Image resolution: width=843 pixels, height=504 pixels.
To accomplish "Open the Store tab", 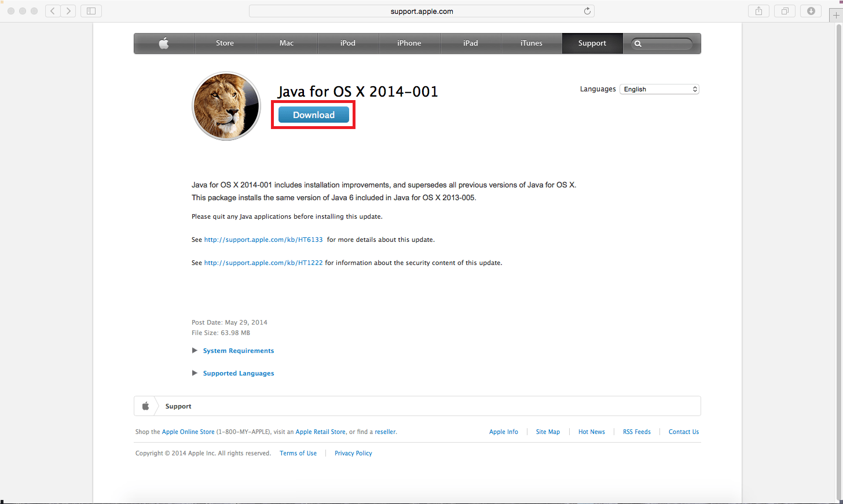I will coord(225,43).
